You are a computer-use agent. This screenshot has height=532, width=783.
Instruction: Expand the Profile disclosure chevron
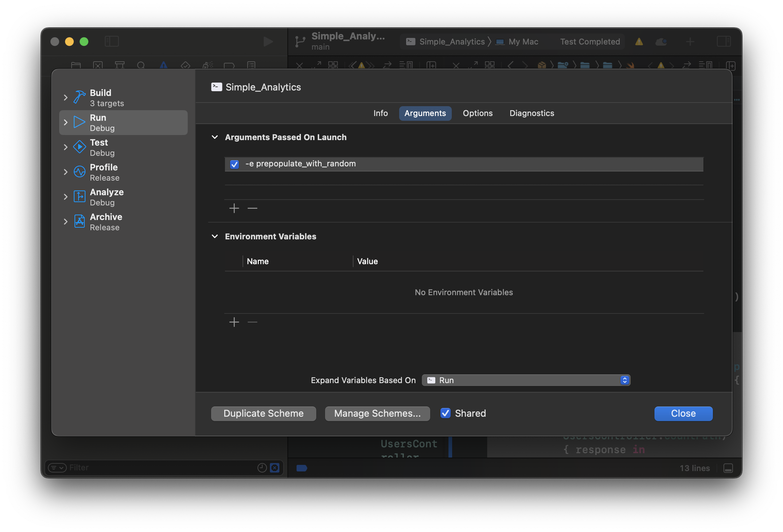click(x=66, y=172)
